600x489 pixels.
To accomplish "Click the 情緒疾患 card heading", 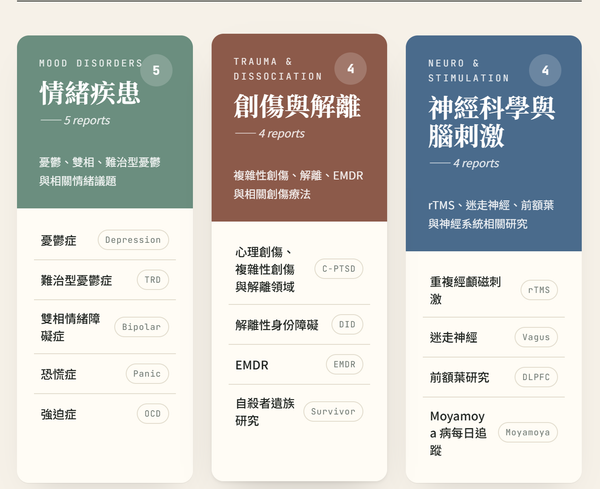I will (x=90, y=93).
